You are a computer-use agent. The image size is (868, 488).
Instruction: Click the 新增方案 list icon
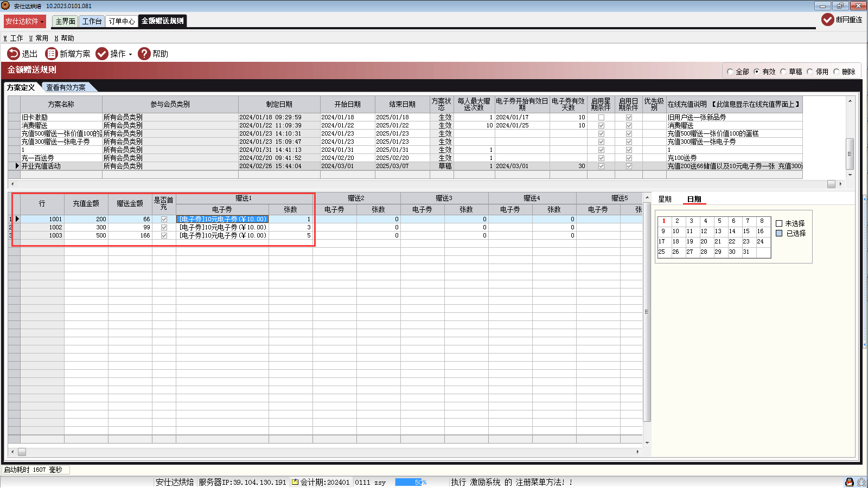click(51, 54)
